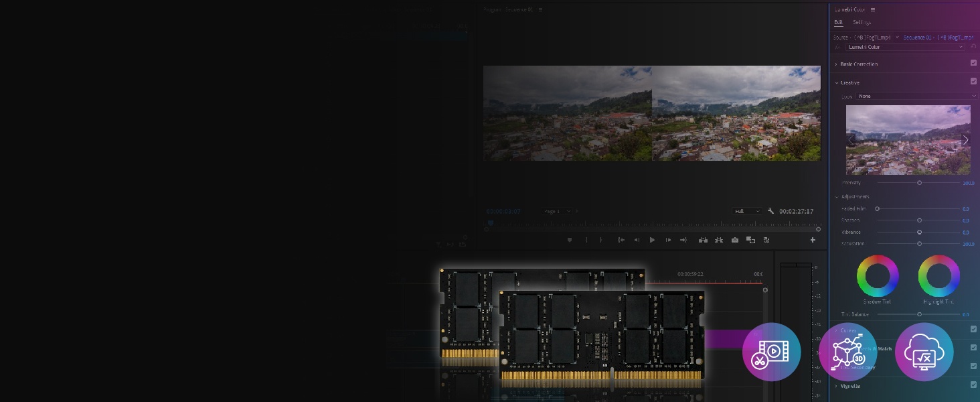Click the Mark In bracket icon
Screen dimensions: 980x402
click(x=586, y=240)
